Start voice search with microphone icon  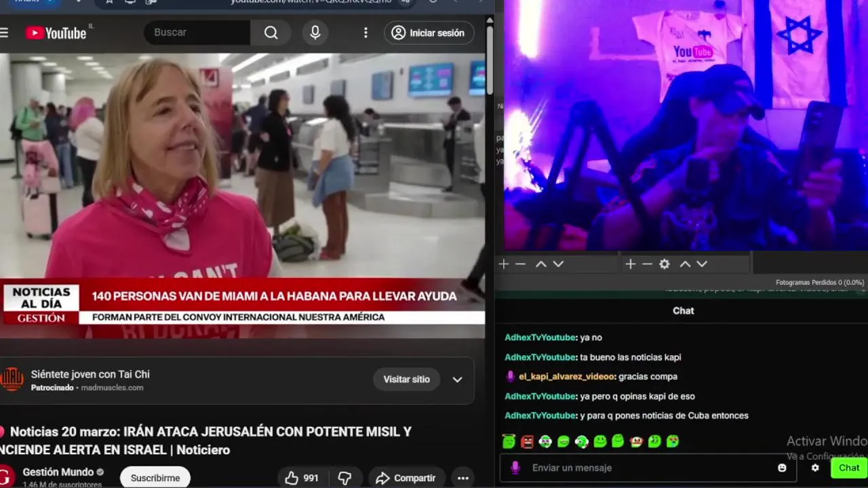coord(315,33)
